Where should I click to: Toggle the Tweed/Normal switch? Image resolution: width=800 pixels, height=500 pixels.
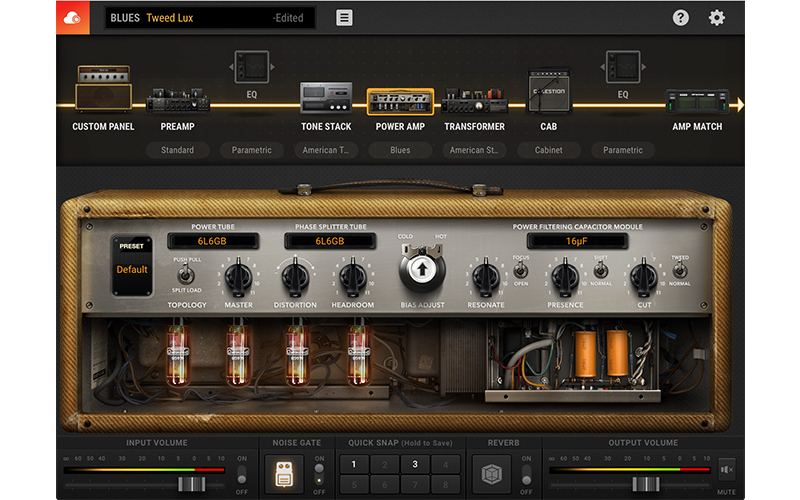pos(680,270)
